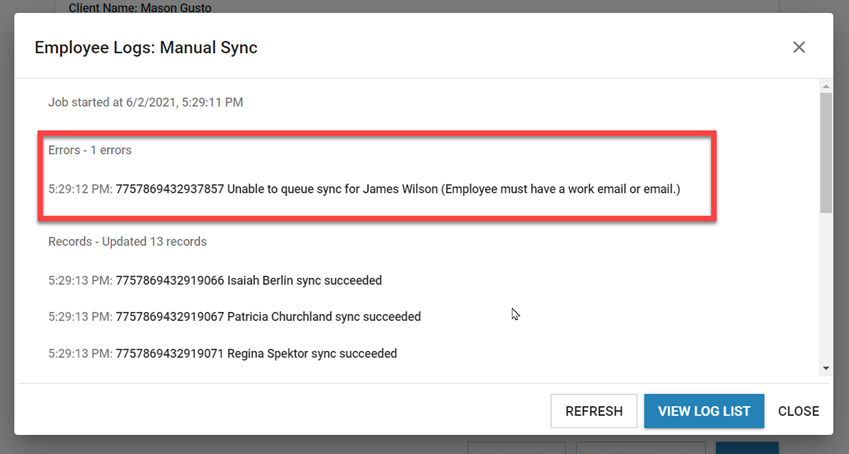This screenshot has height=454, width=849.
Task: Select the Isaiah Berlin sync succeeded entry
Action: tap(215, 280)
